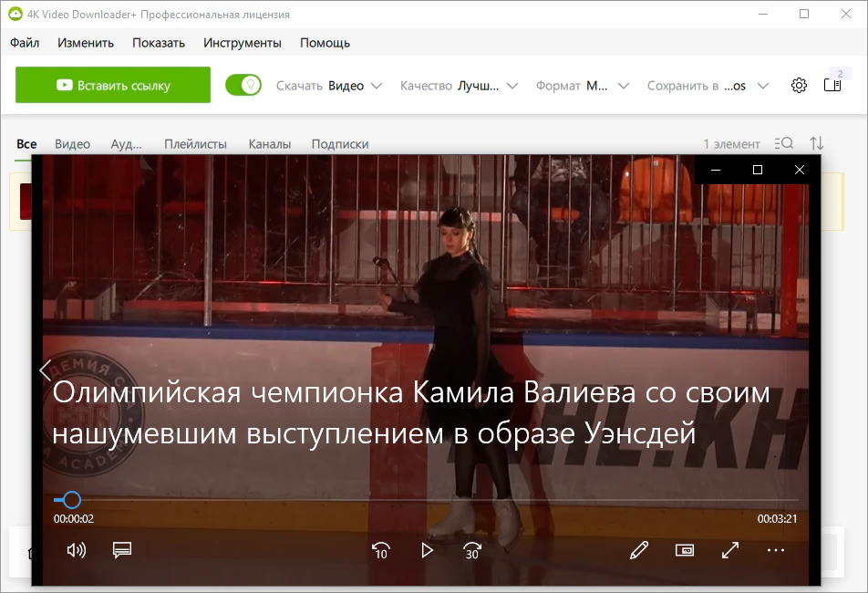The image size is (868, 593).
Task: Open the subtitles icon in the player
Action: point(122,550)
